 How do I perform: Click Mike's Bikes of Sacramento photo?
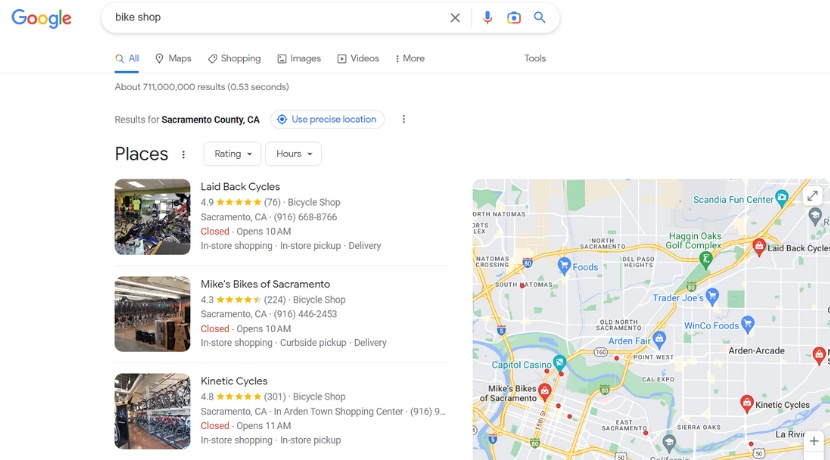pos(152,314)
